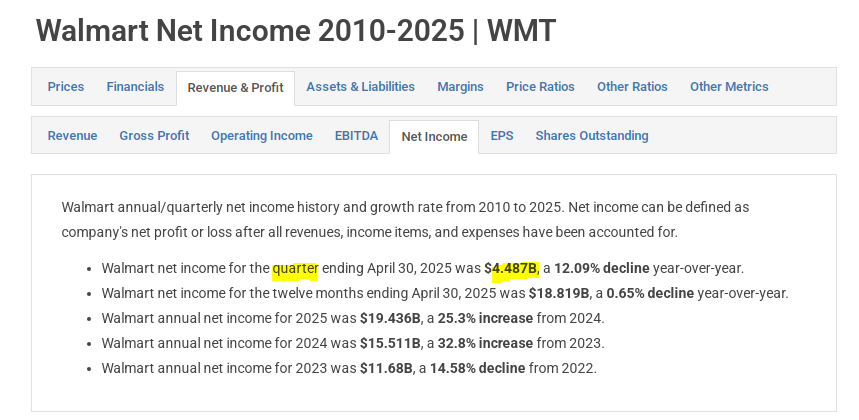Click the highlighted word quarter
Screen dimensions: 859x420
[x=295, y=268]
